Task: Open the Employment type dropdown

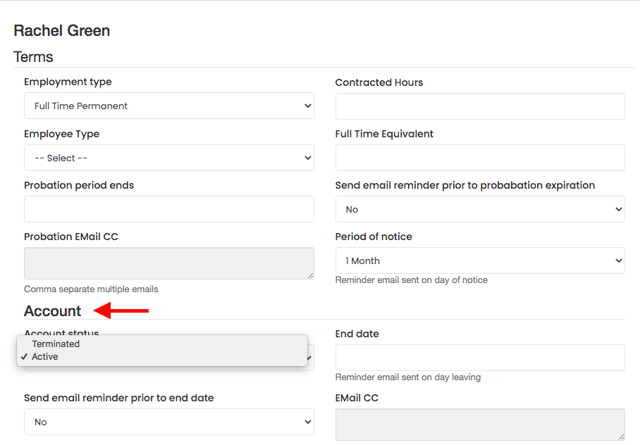Action: [x=168, y=106]
